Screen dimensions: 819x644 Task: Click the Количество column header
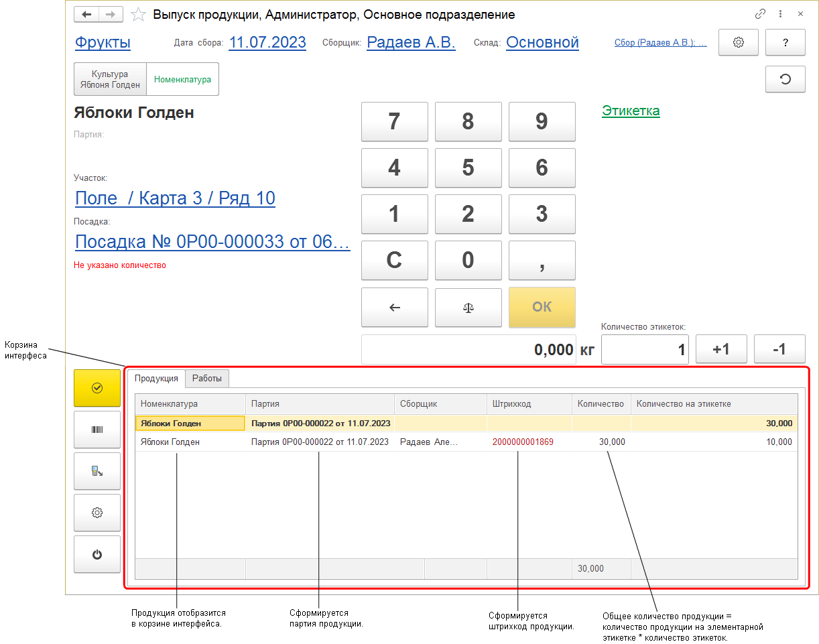click(601, 404)
